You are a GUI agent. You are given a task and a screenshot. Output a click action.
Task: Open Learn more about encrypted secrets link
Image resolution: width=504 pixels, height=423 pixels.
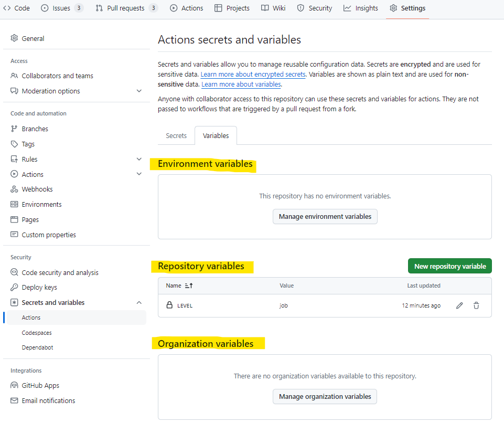click(x=253, y=75)
